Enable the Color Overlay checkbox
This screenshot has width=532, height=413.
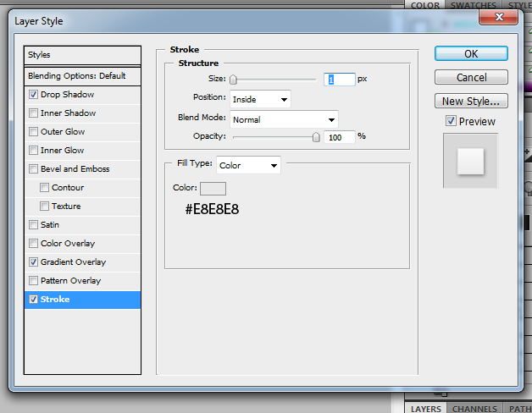[x=33, y=244]
